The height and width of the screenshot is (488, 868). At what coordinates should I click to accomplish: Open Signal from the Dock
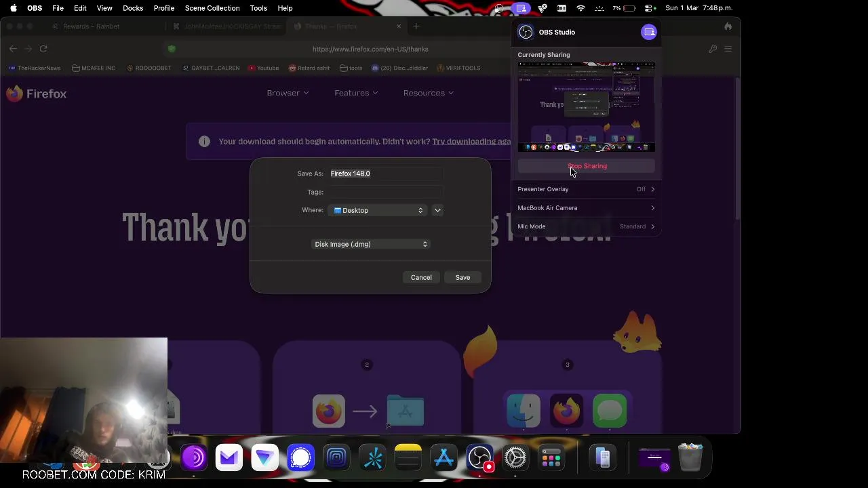tap(300, 458)
